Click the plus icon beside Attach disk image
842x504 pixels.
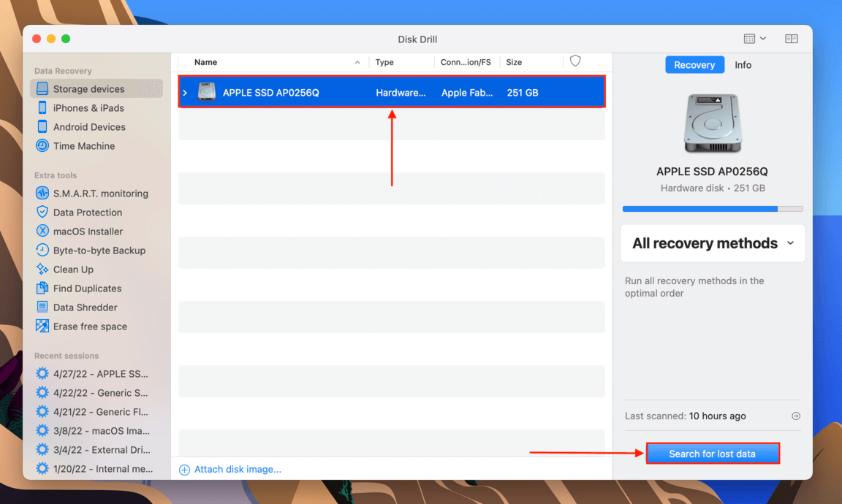pos(184,470)
